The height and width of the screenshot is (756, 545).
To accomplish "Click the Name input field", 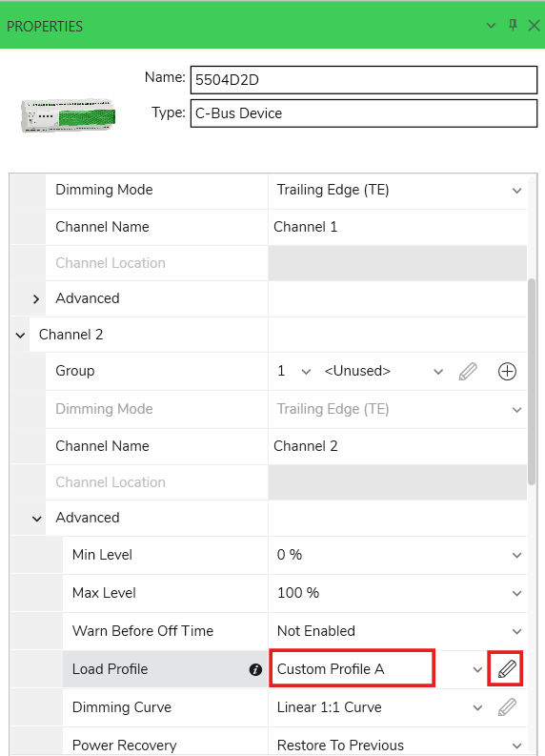I will coord(364,79).
